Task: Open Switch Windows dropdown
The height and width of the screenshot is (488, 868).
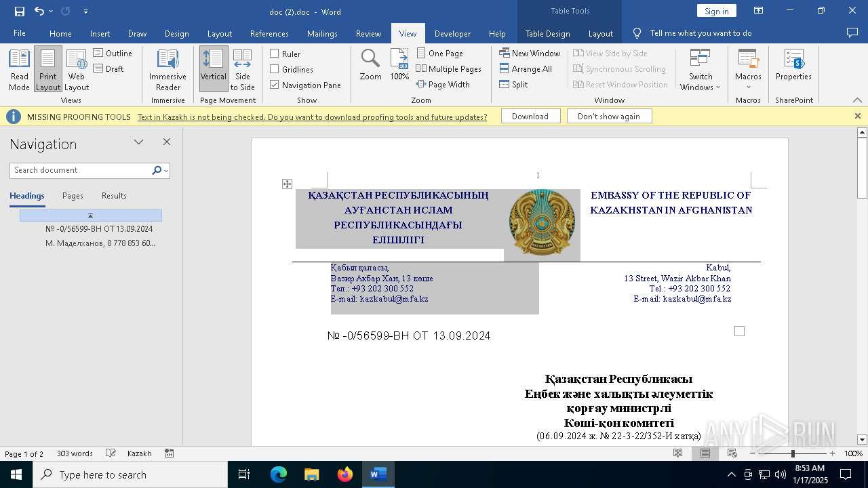Action: point(701,70)
